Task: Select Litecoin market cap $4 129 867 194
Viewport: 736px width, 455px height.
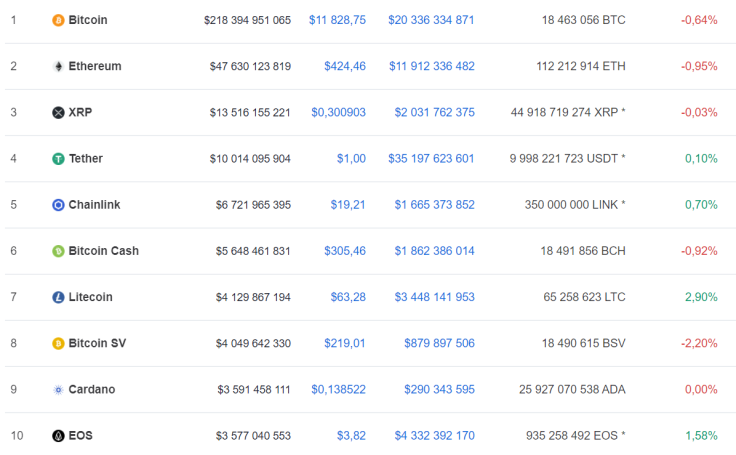Action: pyautogui.click(x=253, y=297)
